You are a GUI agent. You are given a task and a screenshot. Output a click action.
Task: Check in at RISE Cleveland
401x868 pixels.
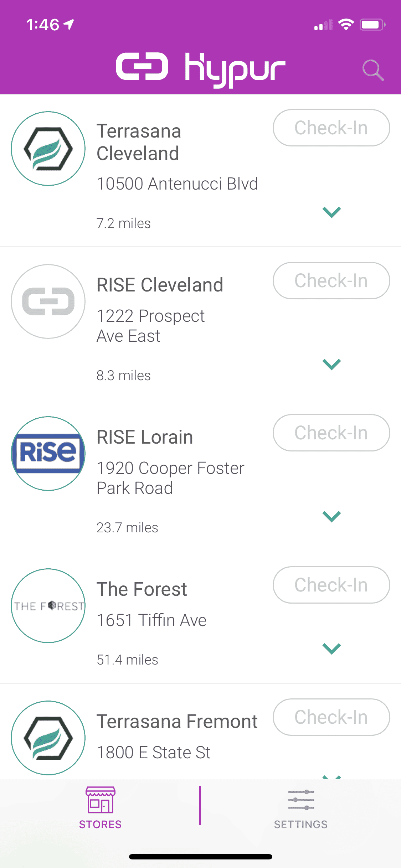[331, 281]
